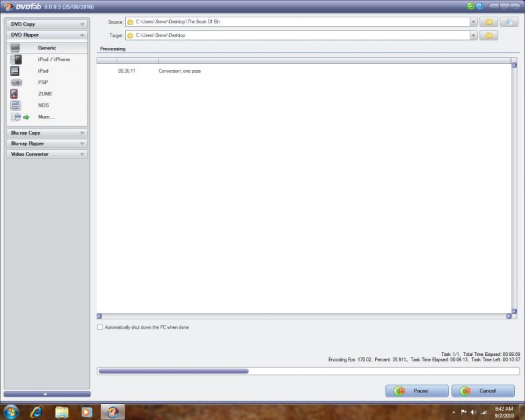This screenshot has height=420, width=525.
Task: Open network signal tray icon
Action: (x=484, y=412)
